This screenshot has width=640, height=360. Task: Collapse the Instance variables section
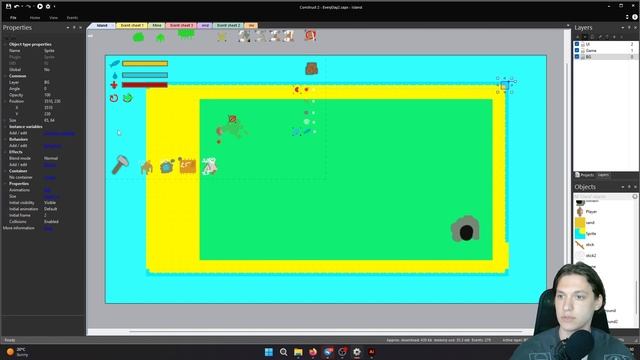5,127
